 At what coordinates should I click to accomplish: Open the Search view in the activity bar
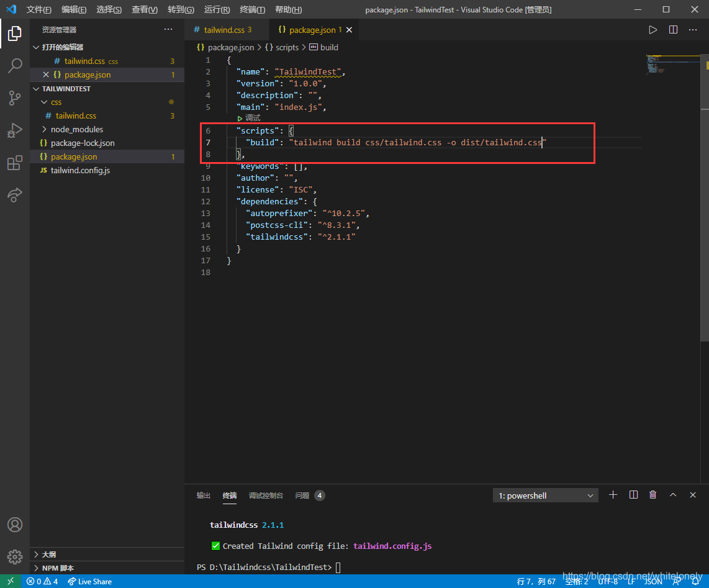click(15, 66)
